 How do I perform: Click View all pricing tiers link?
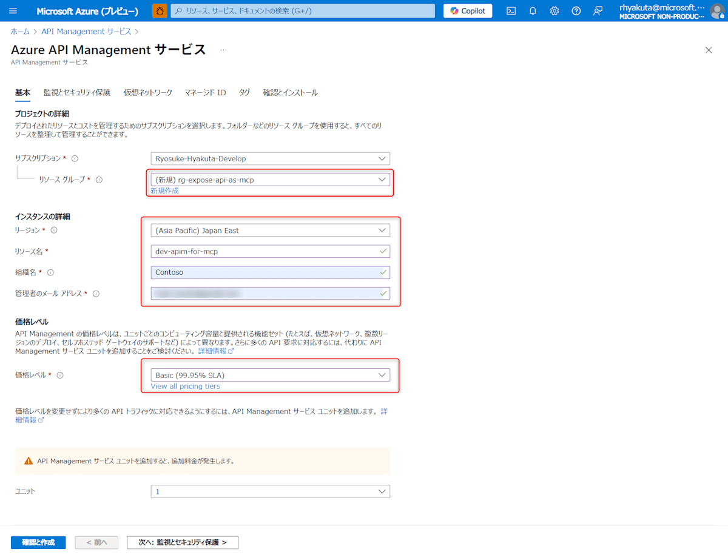click(x=186, y=386)
